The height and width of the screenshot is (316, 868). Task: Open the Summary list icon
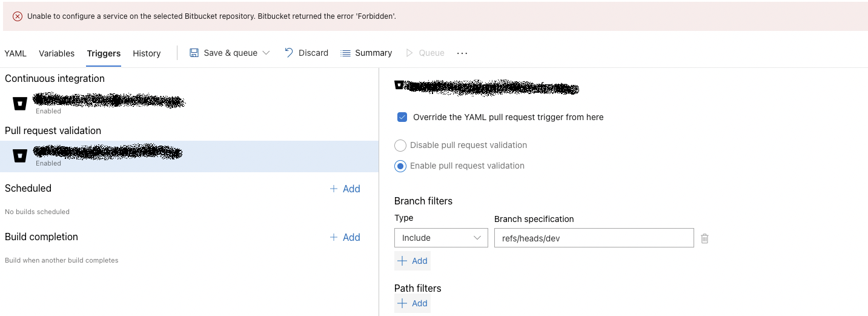click(x=346, y=53)
